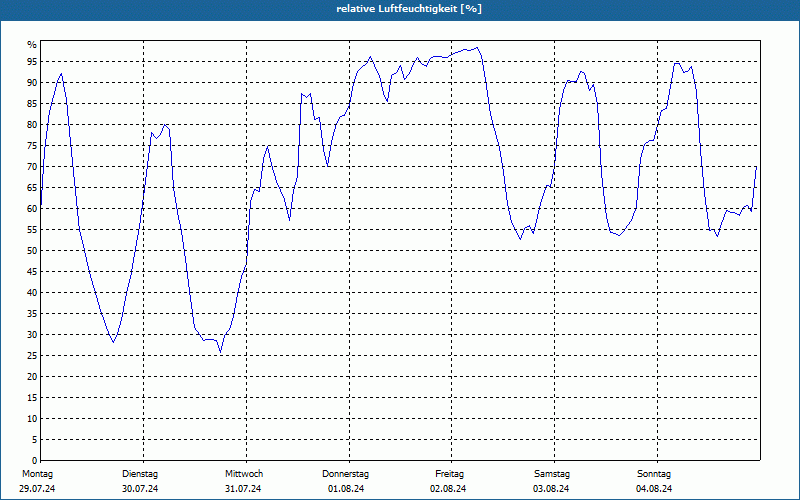The image size is (800, 500).
Task: Select the y-axis value "75"
Action: click(x=32, y=145)
